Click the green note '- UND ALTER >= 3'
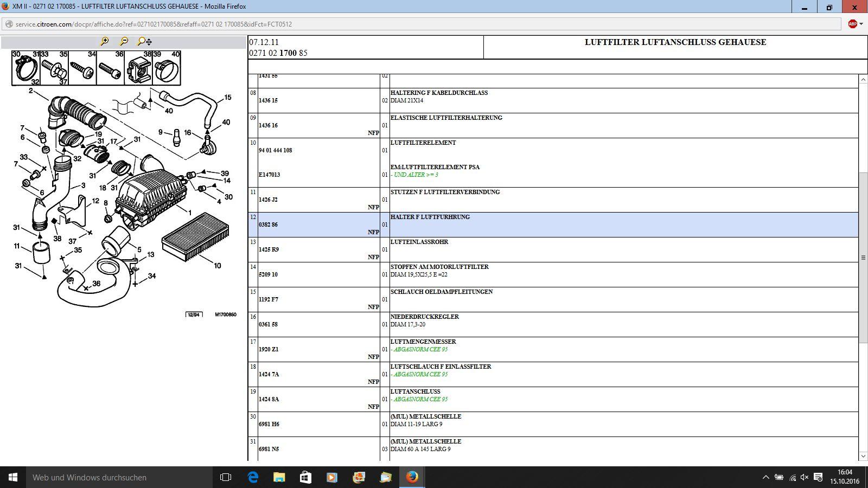Screen dimensions: 868x488 pos(414,175)
